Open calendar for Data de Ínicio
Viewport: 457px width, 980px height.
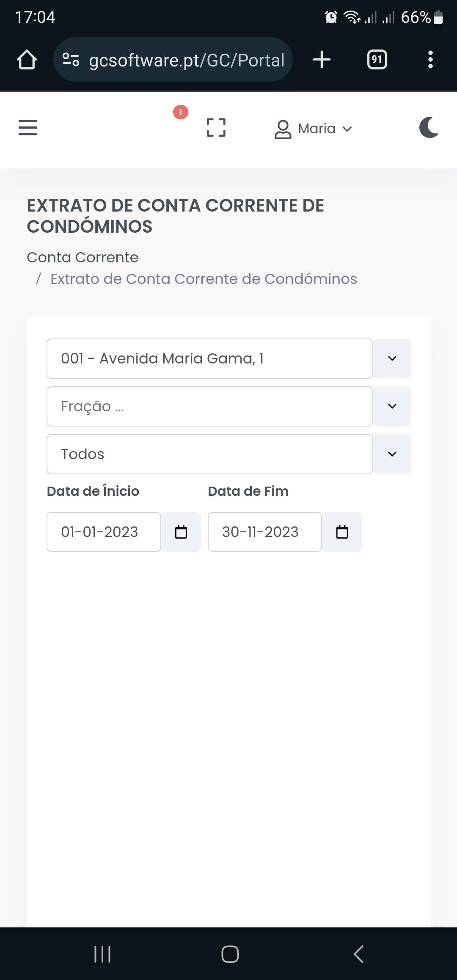pos(181,532)
